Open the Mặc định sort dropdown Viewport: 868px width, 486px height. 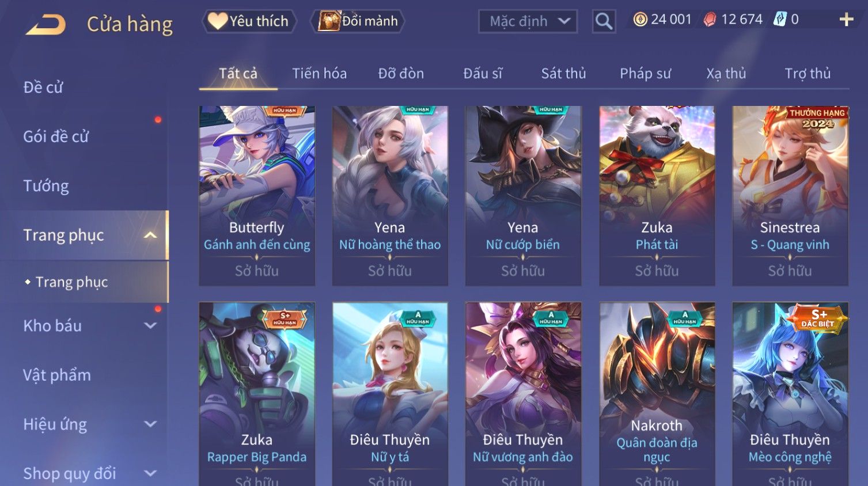tap(528, 21)
